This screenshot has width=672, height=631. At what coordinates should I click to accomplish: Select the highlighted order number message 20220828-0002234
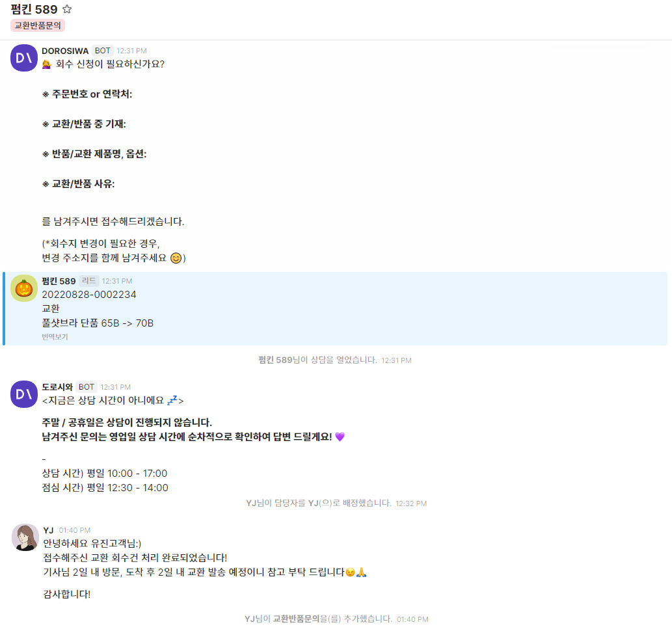[x=88, y=295]
